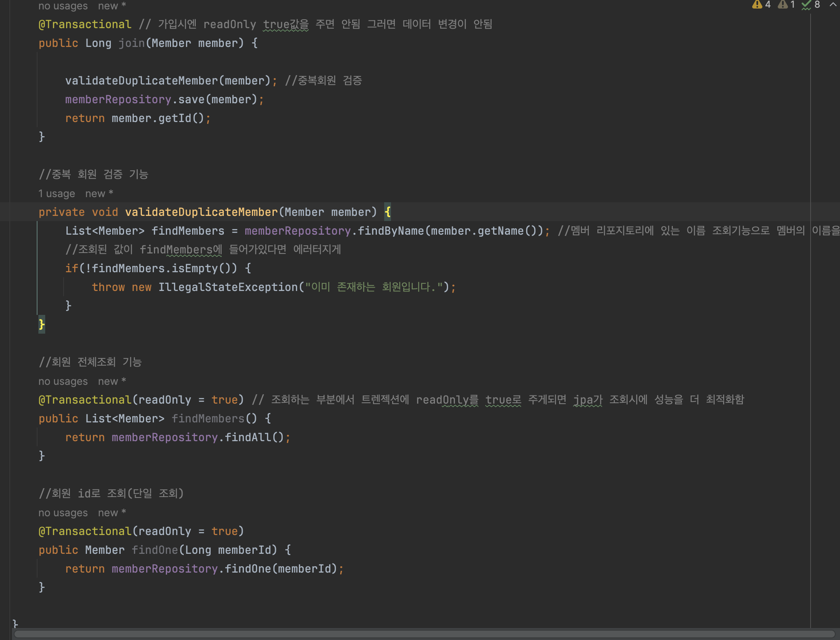Click highlighted opening brace of validateDuplicateMember
Viewport: 840px width, 640px height.
[x=388, y=212]
